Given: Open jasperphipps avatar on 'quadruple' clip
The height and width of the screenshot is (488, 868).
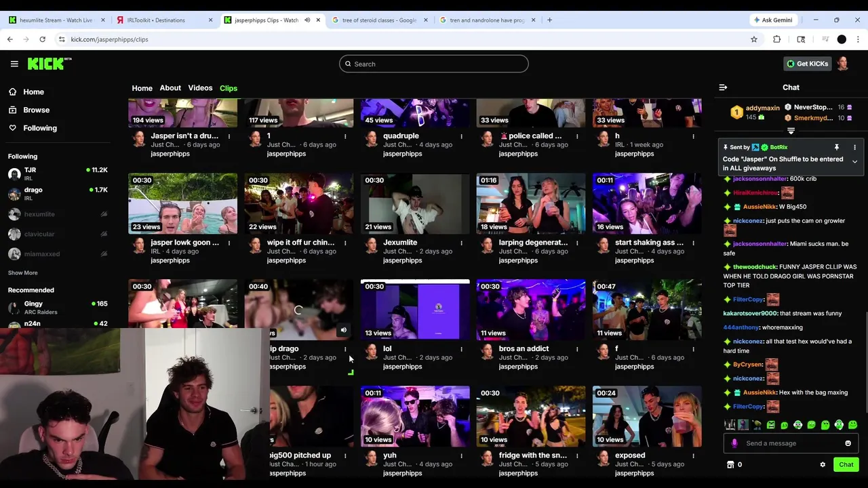Looking at the screenshot, I should (x=371, y=139).
